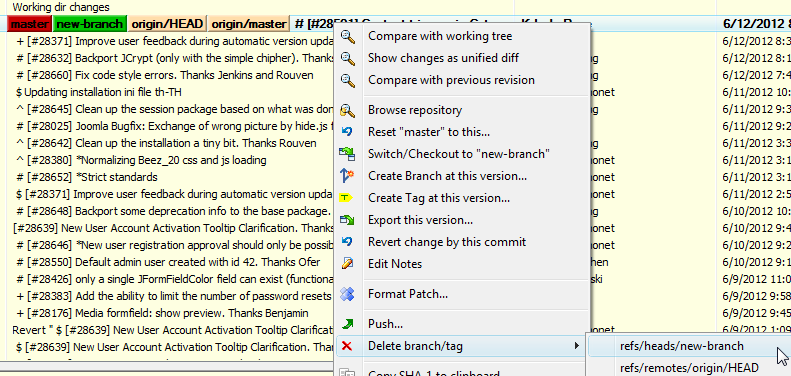Open Edit Notes menu entry
The image size is (791, 376).
click(x=395, y=263)
